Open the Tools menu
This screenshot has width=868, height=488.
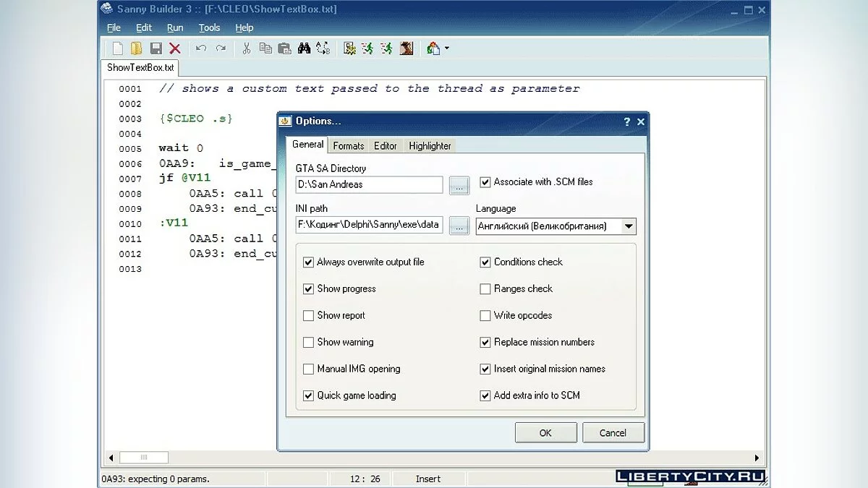pos(209,27)
